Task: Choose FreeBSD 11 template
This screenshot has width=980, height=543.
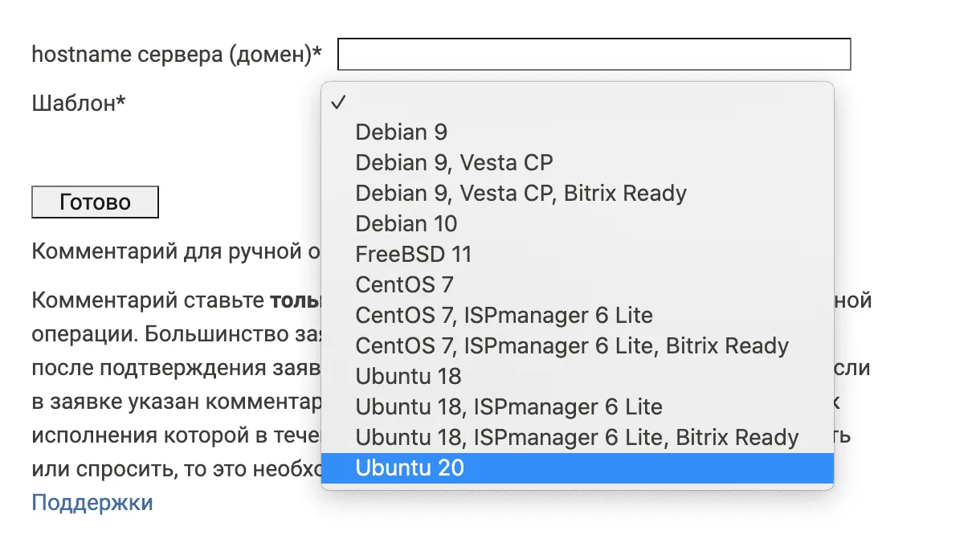Action: click(x=414, y=254)
